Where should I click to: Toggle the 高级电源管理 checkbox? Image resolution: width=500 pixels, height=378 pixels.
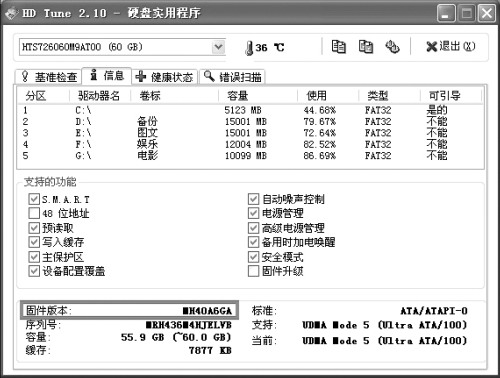253,228
